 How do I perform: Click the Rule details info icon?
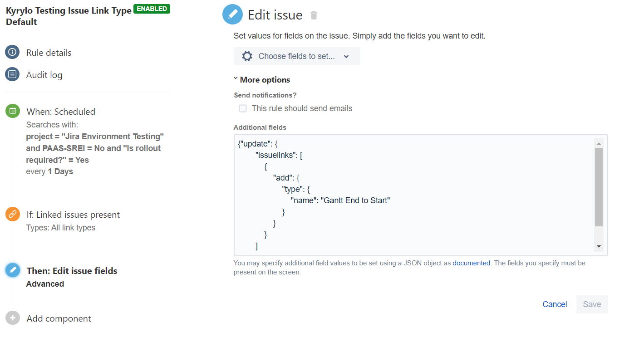coord(12,52)
